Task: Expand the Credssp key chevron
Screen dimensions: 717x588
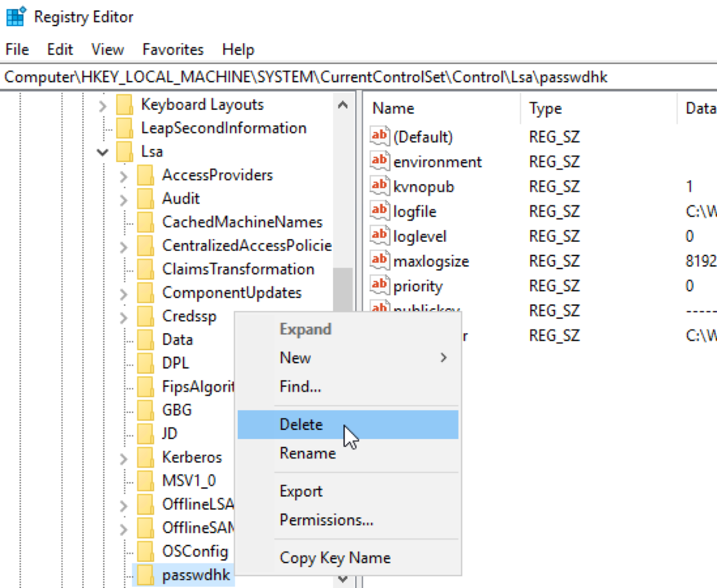Action: tap(124, 317)
